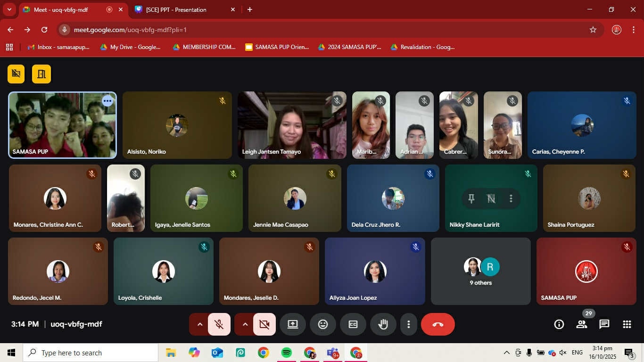Open Microsoft Teams from the taskbar
644x362 pixels.
[x=333, y=353]
